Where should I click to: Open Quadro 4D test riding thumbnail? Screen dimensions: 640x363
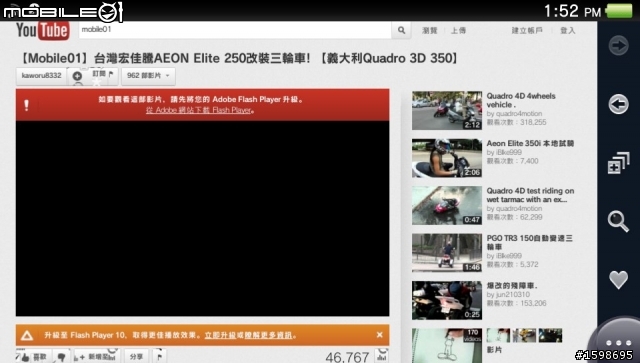[447, 205]
